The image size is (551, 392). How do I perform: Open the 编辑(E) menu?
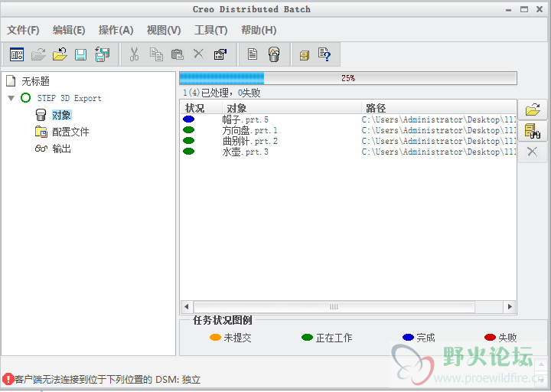point(69,30)
